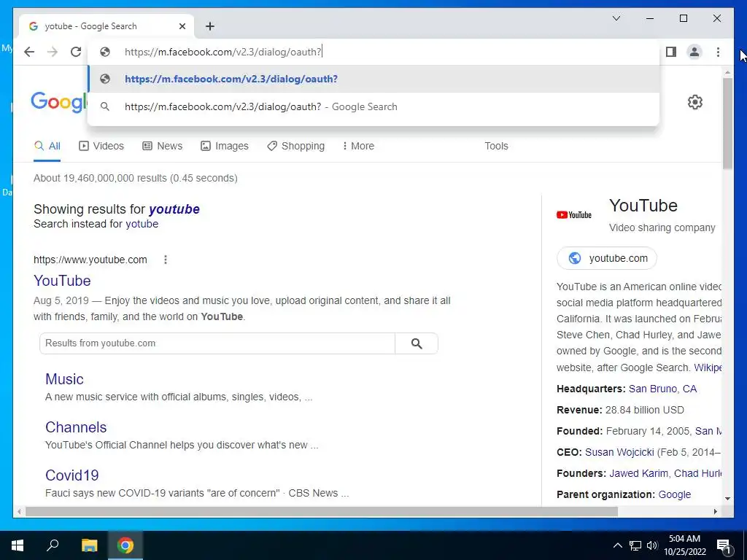The height and width of the screenshot is (560, 747).
Task: Open the Susan Wojcicki CEO link
Action: click(619, 452)
